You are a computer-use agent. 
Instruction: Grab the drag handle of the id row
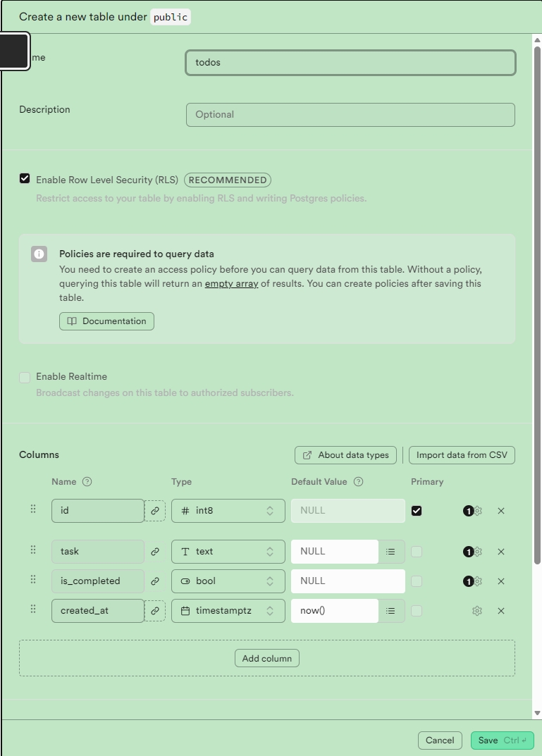(33, 509)
